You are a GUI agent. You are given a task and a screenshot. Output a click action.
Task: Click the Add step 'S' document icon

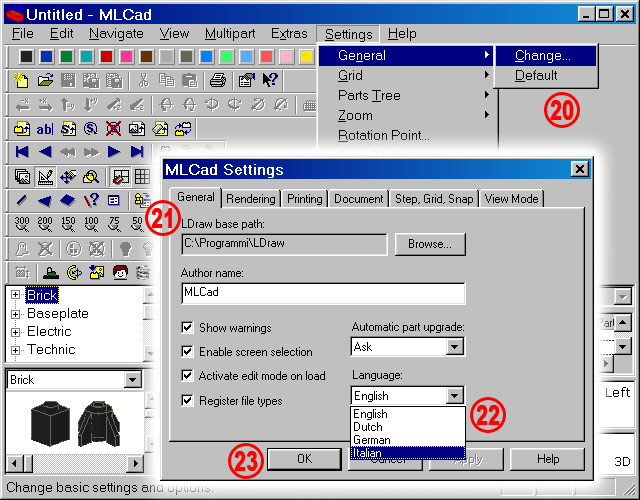point(68,129)
